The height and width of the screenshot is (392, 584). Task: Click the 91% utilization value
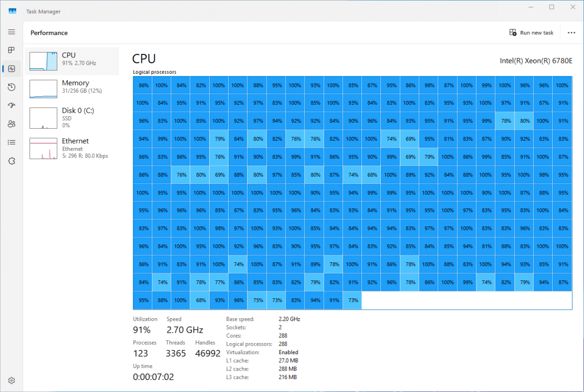click(142, 330)
